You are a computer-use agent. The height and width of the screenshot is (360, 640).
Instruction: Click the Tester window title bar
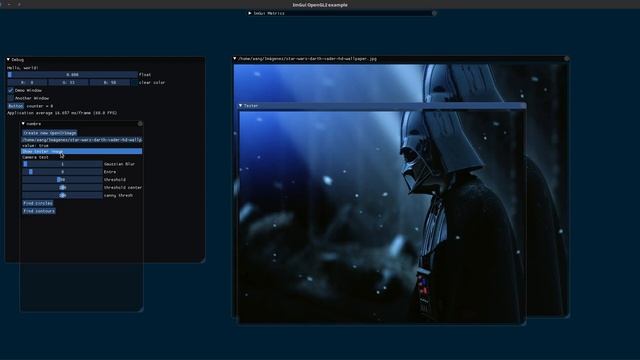(x=382, y=106)
